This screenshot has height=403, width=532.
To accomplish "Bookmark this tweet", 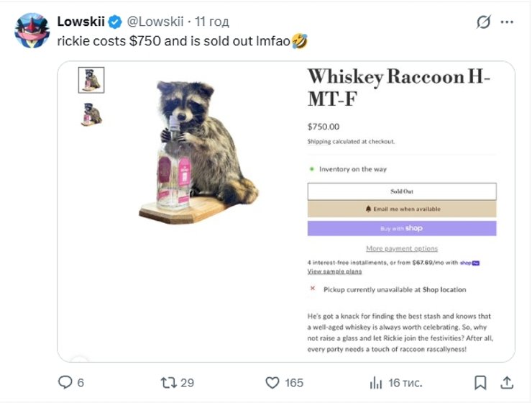I will tap(480, 383).
